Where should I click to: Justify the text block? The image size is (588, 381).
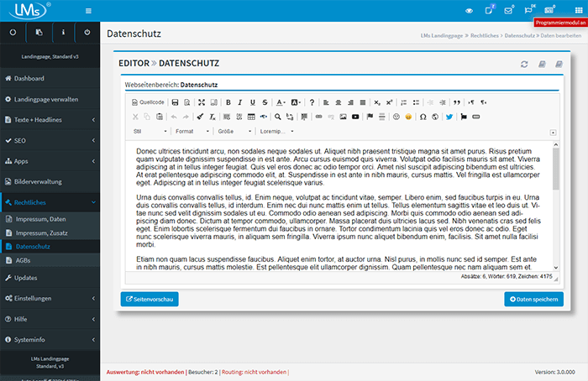pos(363,102)
